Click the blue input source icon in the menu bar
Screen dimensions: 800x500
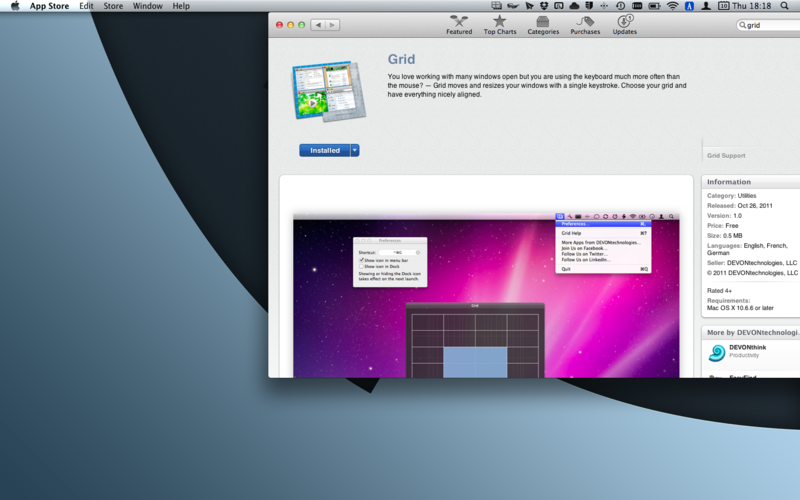[x=689, y=6]
